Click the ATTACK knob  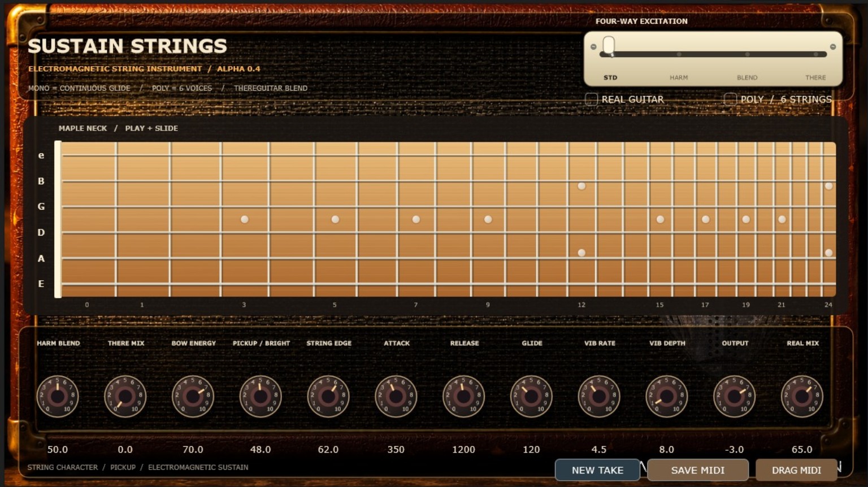click(x=396, y=396)
